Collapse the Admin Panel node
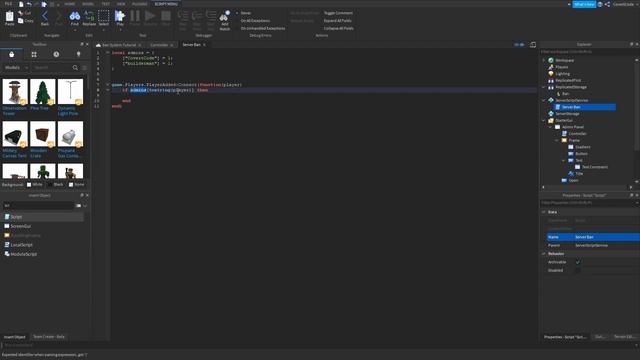 [550, 127]
